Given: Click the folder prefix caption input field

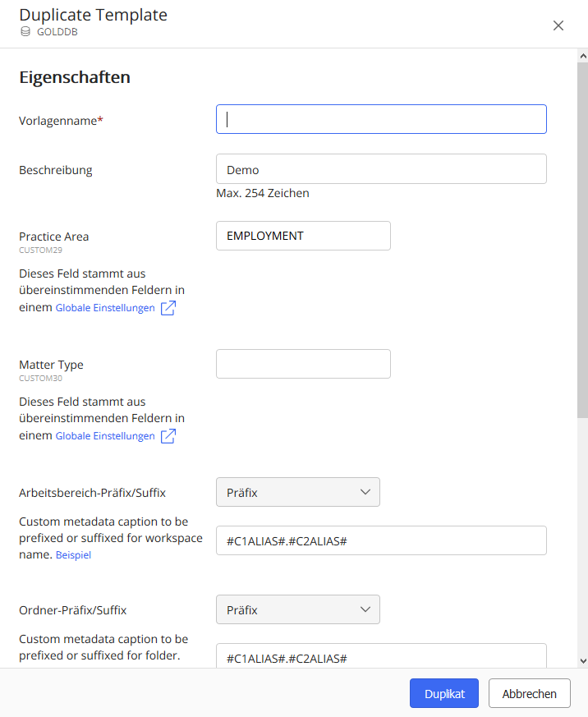Looking at the screenshot, I should tap(381, 657).
